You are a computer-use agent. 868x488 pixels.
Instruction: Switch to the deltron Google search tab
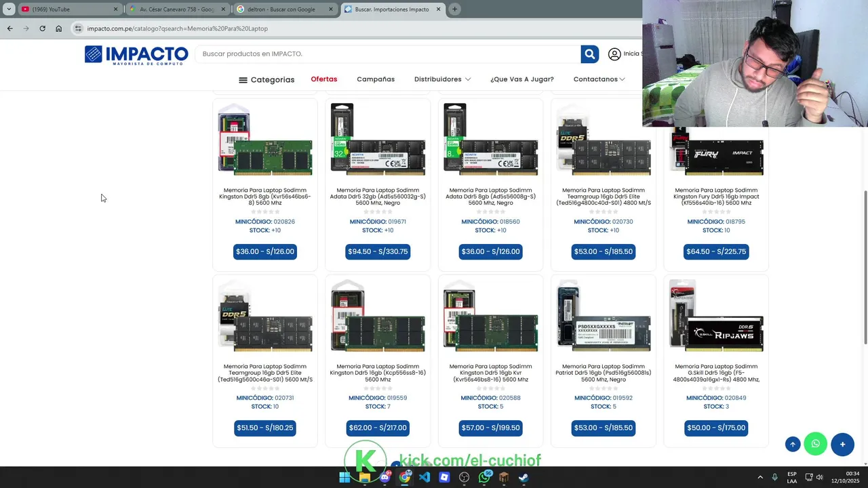coord(285,9)
